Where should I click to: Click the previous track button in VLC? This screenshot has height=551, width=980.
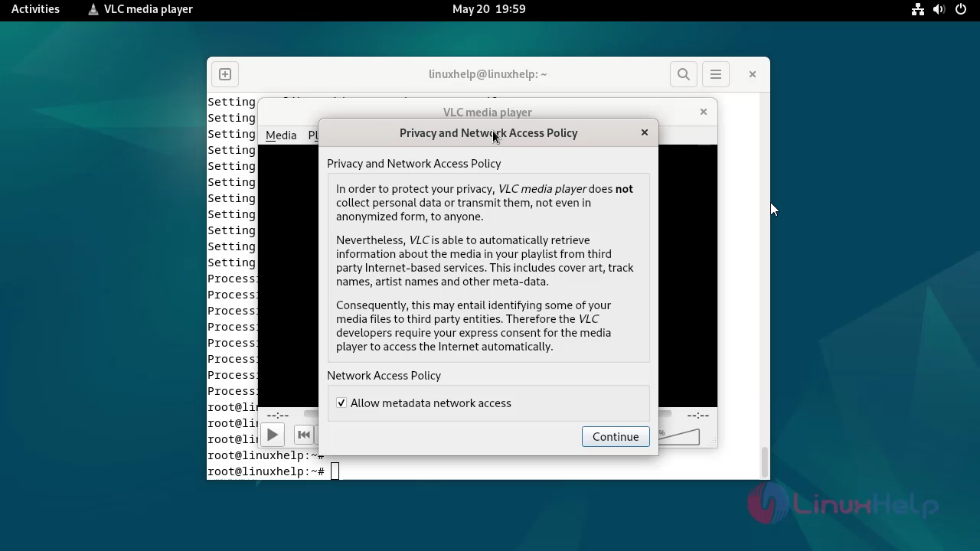pyautogui.click(x=304, y=435)
